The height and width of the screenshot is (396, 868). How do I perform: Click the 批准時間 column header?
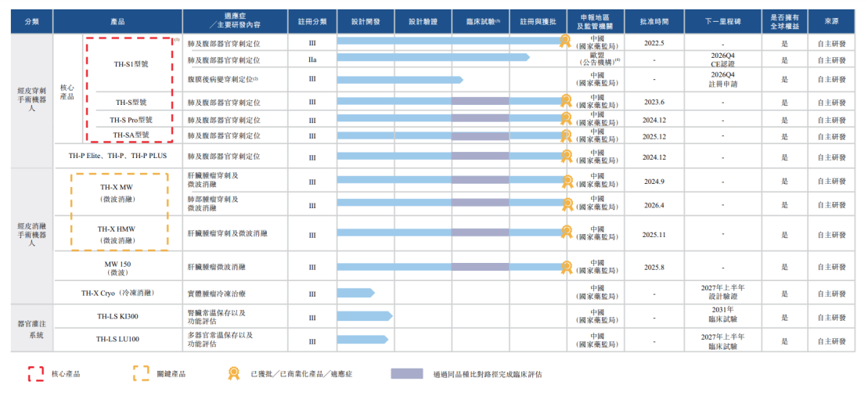(654, 22)
